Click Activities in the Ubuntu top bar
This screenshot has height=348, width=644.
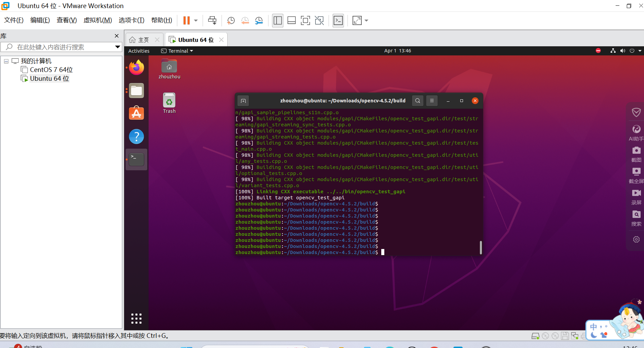tap(138, 51)
